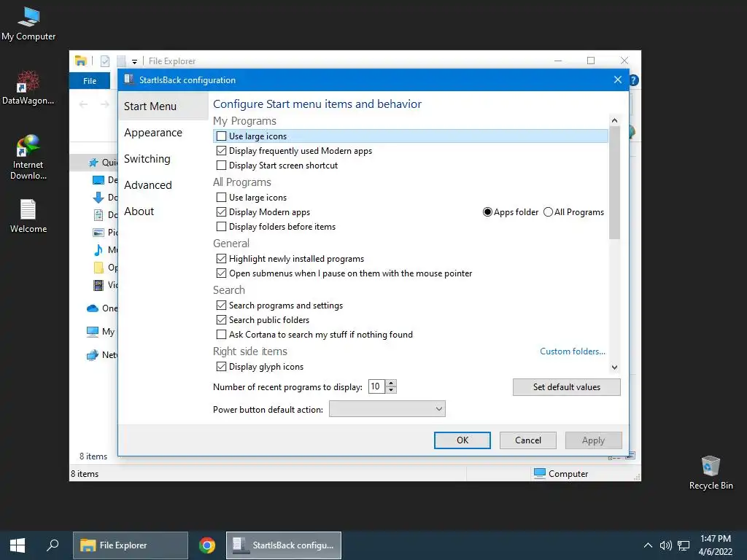The image size is (747, 560).
Task: Enable large icons under All Programs
Action: tap(221, 197)
